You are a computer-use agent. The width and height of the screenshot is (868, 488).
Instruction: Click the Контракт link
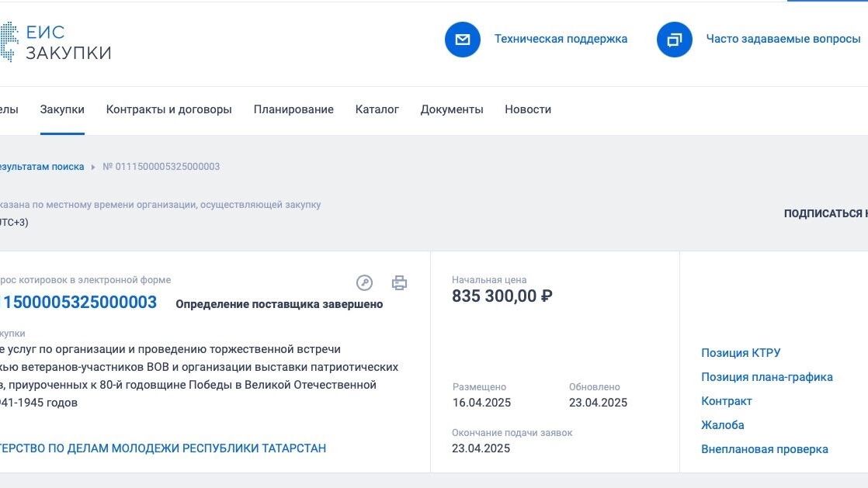coord(726,401)
